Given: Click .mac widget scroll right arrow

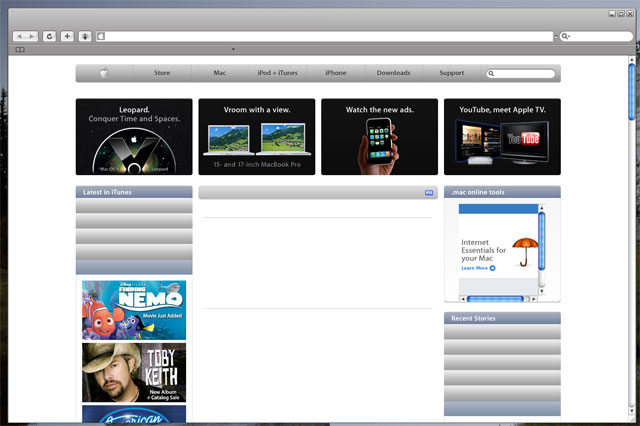Looking at the screenshot, I should tap(533, 299).
